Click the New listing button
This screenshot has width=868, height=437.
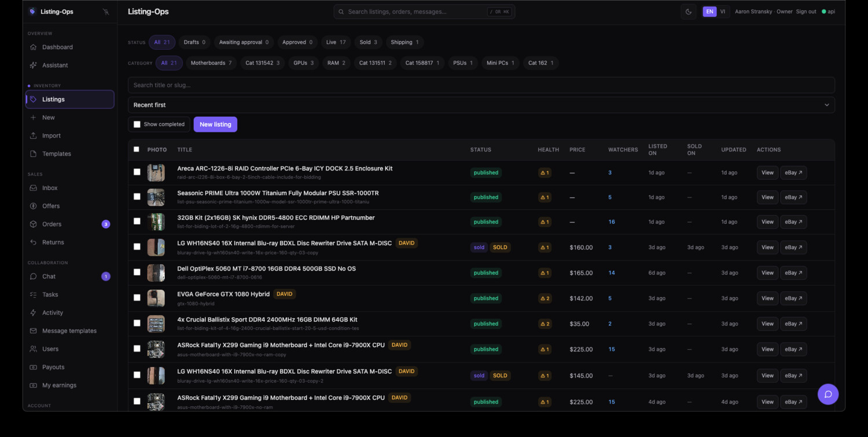click(x=215, y=124)
